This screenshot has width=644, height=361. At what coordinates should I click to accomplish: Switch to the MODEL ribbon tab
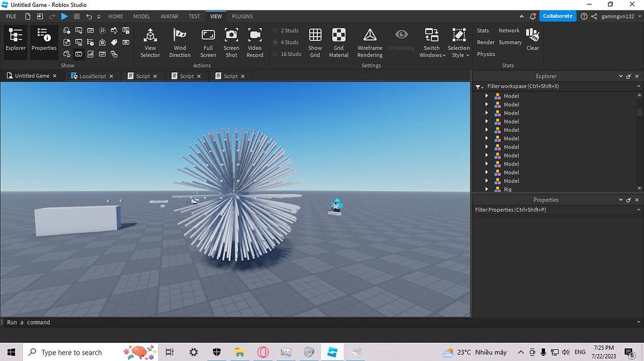(141, 16)
